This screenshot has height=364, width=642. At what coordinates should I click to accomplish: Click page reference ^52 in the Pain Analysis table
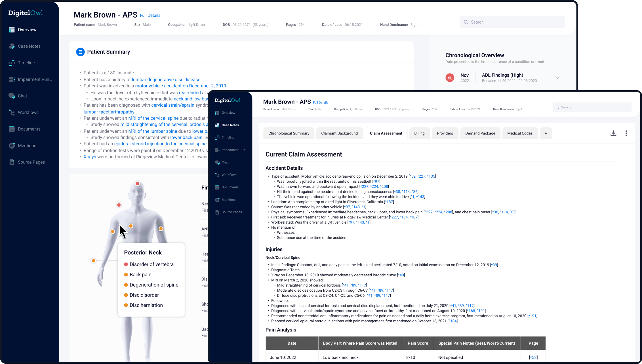point(533,357)
